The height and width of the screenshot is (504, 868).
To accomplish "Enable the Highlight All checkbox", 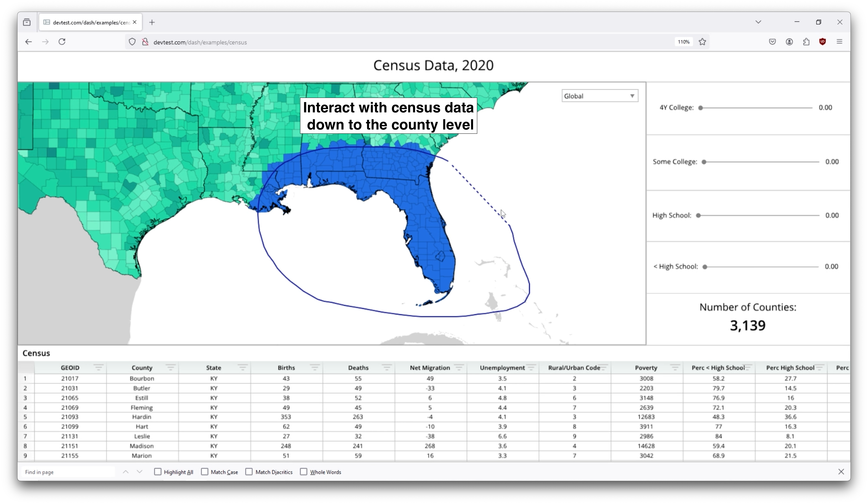I will pos(158,472).
